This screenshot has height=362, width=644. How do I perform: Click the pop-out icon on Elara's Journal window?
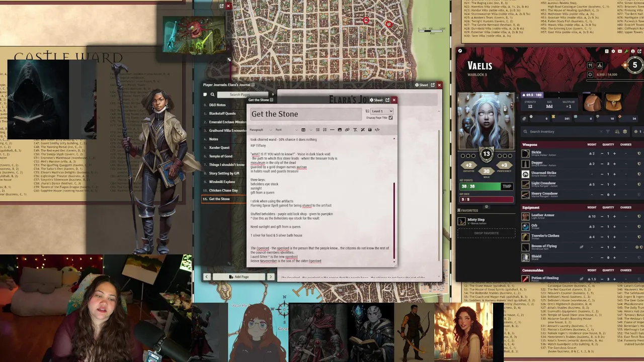click(432, 85)
